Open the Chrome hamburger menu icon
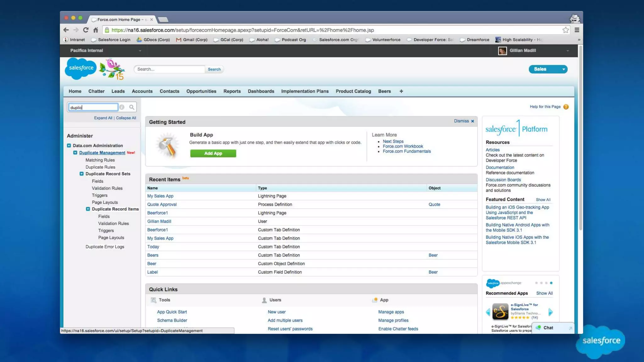The width and height of the screenshot is (644, 362). point(577,30)
